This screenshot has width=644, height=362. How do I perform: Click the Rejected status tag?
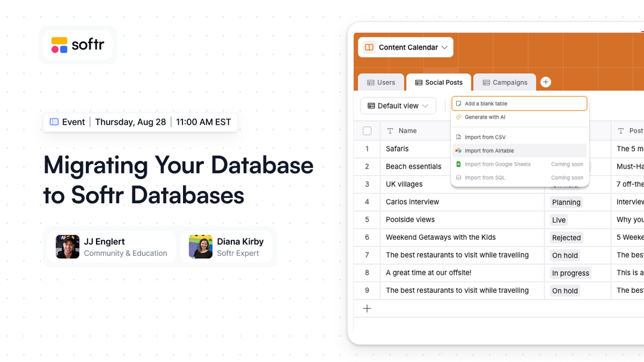[x=566, y=237]
